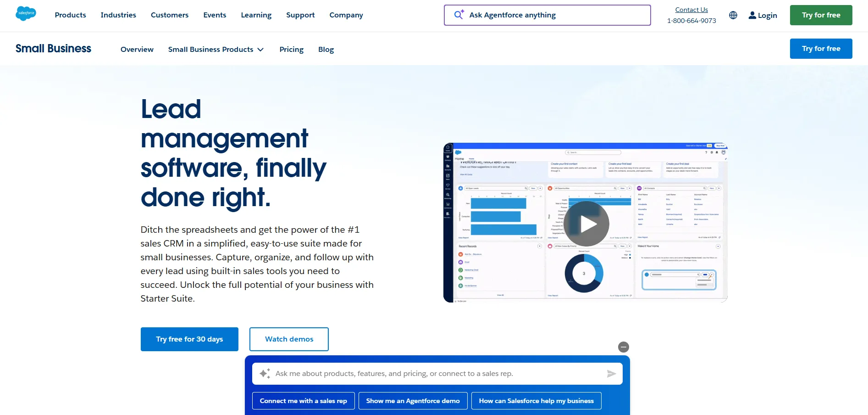Click the Login user icon
The width and height of the screenshot is (868, 415).
tap(752, 15)
